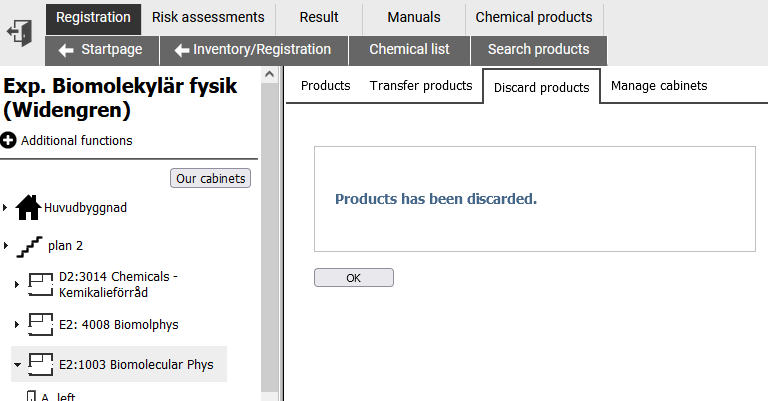Go back to Startpage
The height and width of the screenshot is (401, 768).
101,49
